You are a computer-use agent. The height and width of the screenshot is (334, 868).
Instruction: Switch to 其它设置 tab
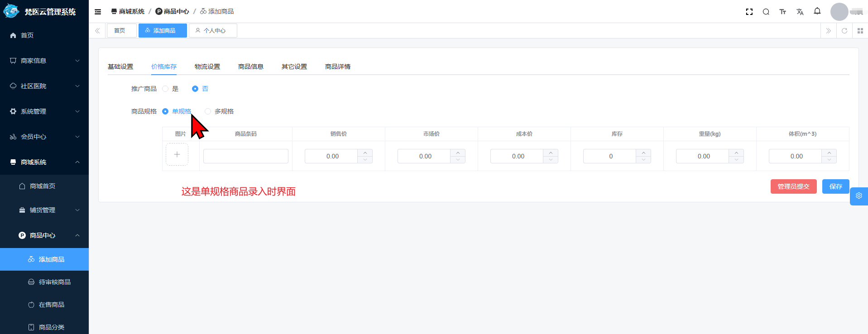(x=294, y=67)
